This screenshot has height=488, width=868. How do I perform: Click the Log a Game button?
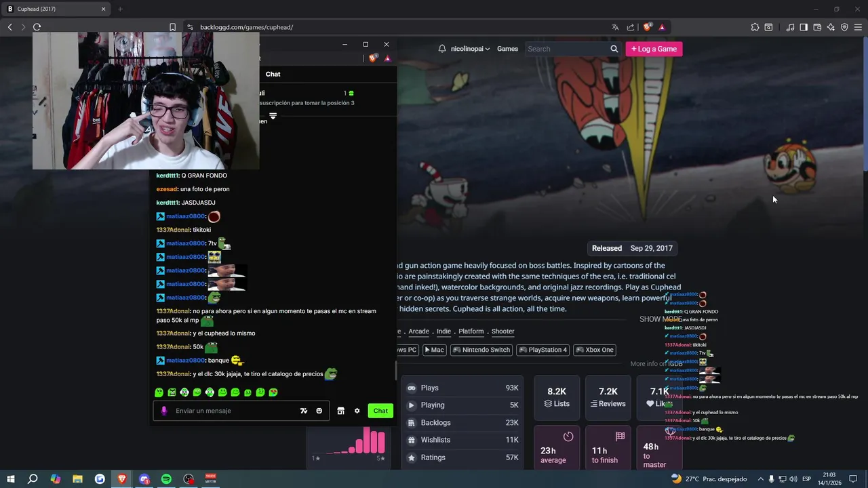[654, 49]
